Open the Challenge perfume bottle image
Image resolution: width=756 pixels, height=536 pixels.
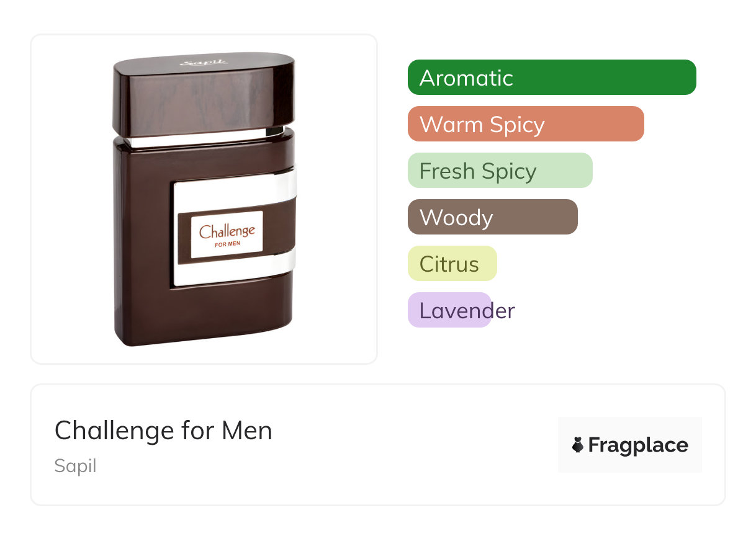point(204,199)
